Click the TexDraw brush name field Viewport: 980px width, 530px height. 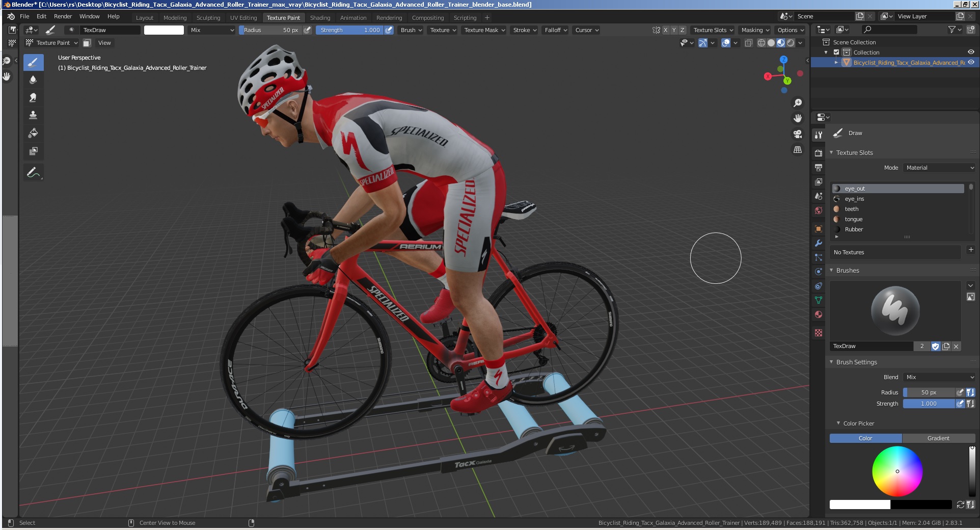pyautogui.click(x=872, y=346)
